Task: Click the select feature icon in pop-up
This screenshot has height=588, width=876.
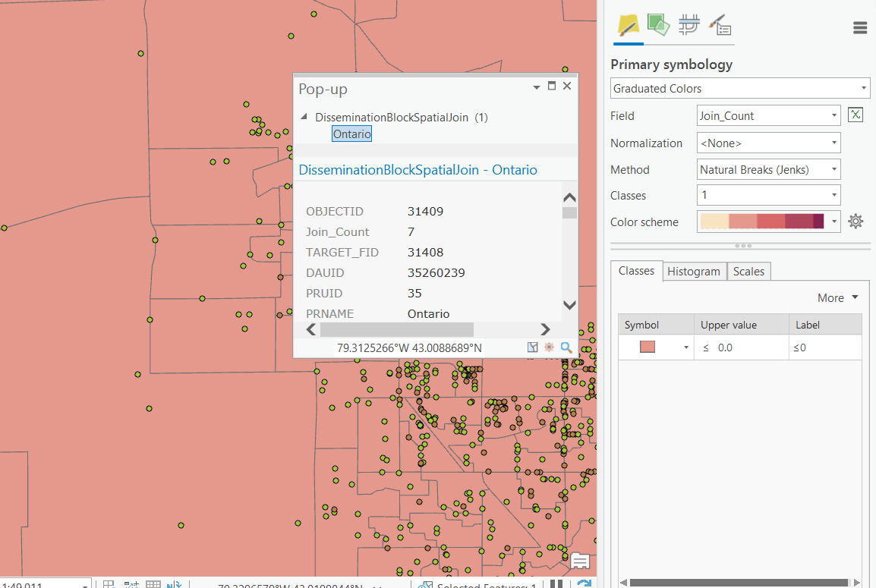Action: [x=532, y=347]
